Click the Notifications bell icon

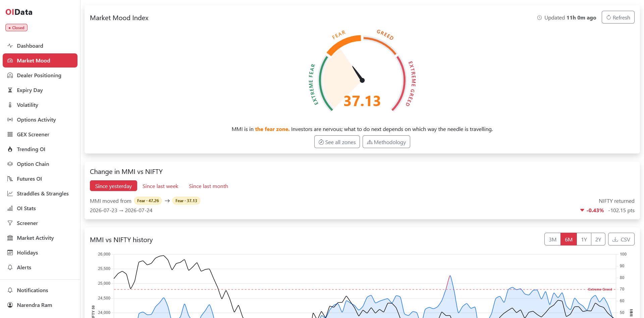[10, 290]
